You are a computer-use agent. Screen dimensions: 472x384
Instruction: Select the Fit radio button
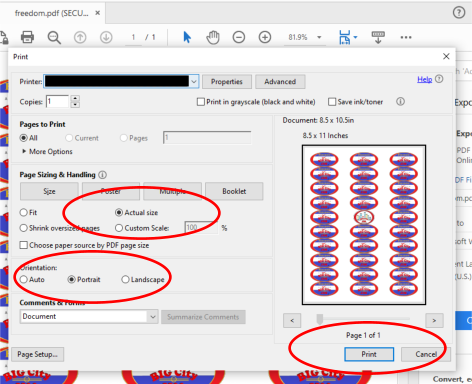[23, 212]
